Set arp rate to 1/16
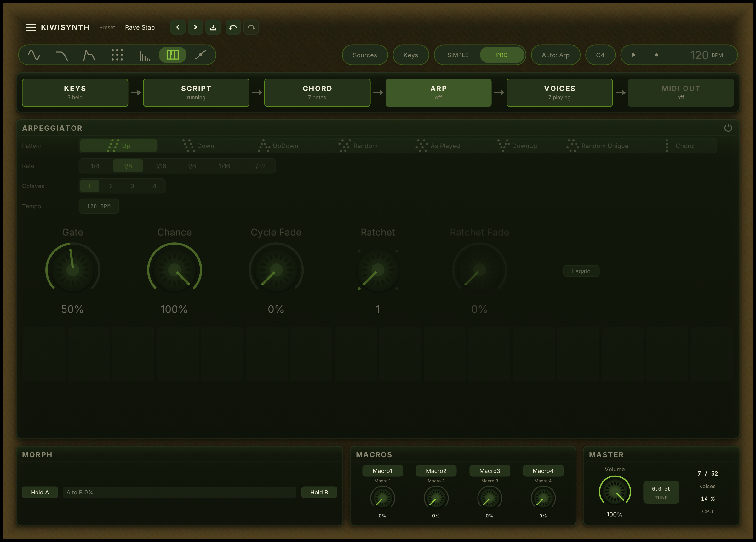The height and width of the screenshot is (542, 756). (161, 166)
